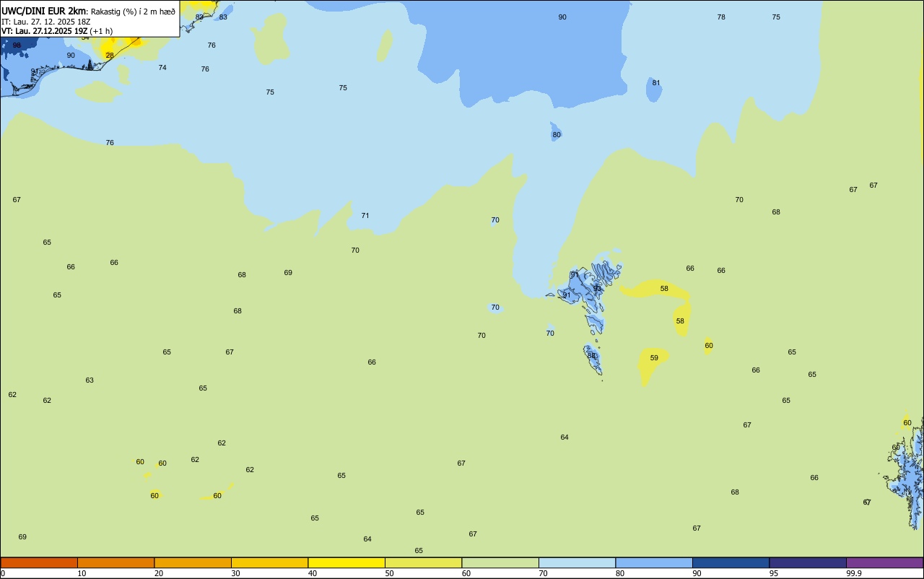Image resolution: width=924 pixels, height=579 pixels.
Task: Select the 'IT: Lau. 27. 12. 2025 18Z' line
Action: click(45, 22)
